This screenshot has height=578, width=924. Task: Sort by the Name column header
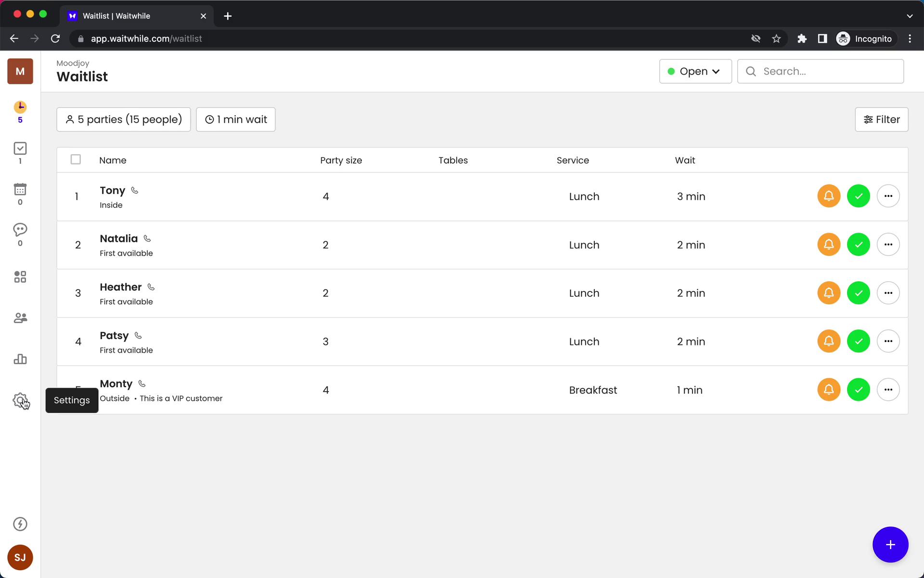(x=113, y=160)
